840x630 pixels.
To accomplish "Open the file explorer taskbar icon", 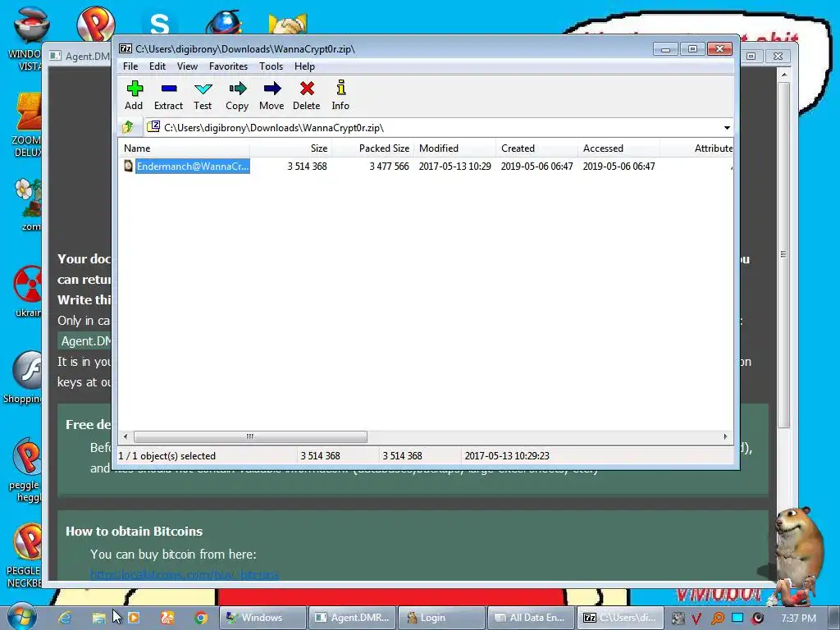I will (x=98, y=618).
